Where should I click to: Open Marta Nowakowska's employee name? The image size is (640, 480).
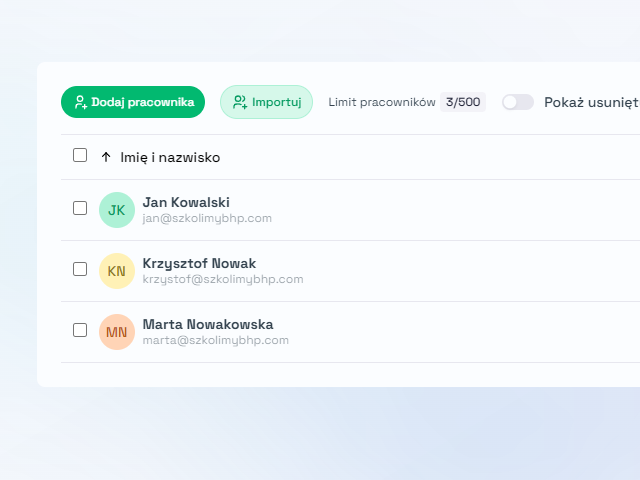[208, 324]
